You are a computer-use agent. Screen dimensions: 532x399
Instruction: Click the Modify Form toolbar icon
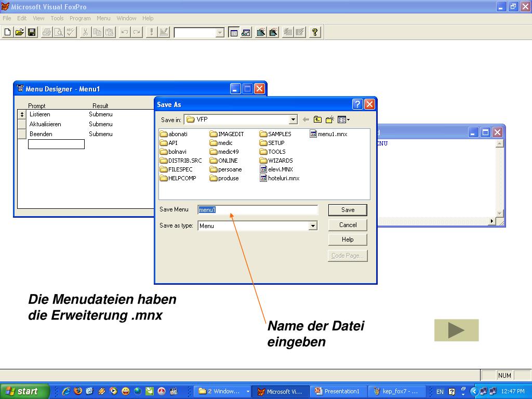click(x=164, y=32)
